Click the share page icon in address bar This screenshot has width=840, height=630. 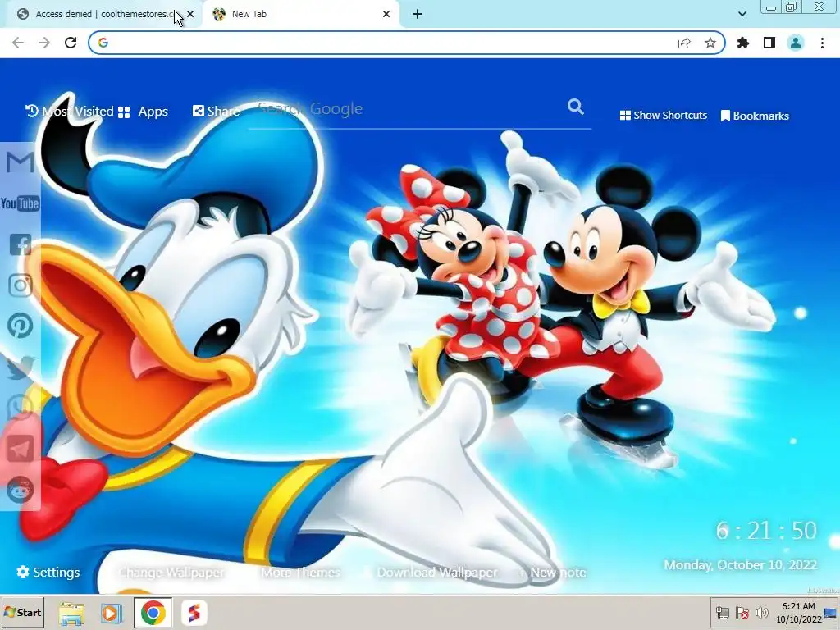tap(684, 43)
